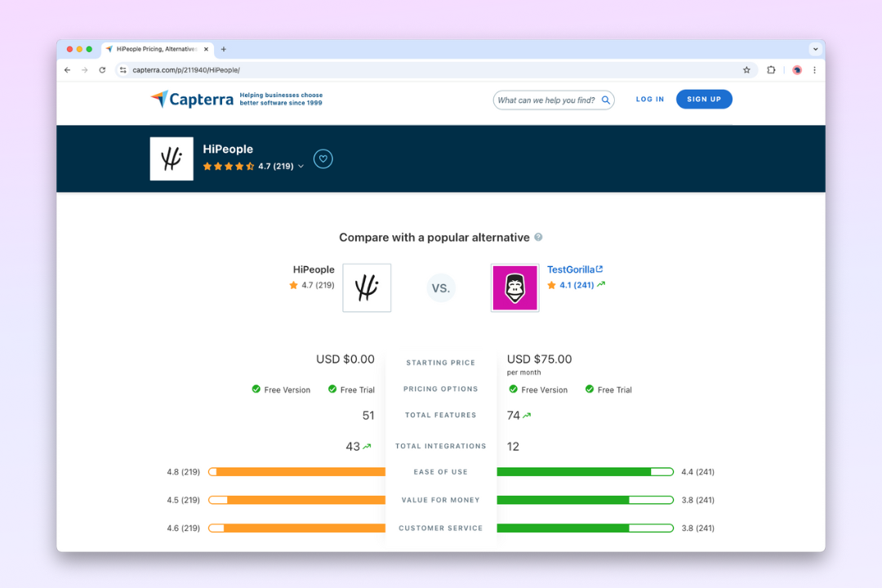
Task: Save HiPeople with the heart icon
Action: tap(323, 159)
